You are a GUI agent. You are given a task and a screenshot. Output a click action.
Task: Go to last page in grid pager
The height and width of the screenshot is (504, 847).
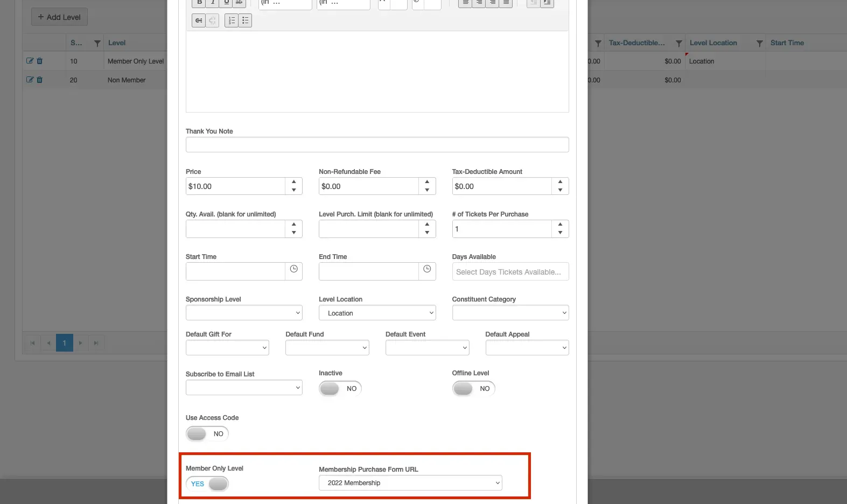pos(96,343)
